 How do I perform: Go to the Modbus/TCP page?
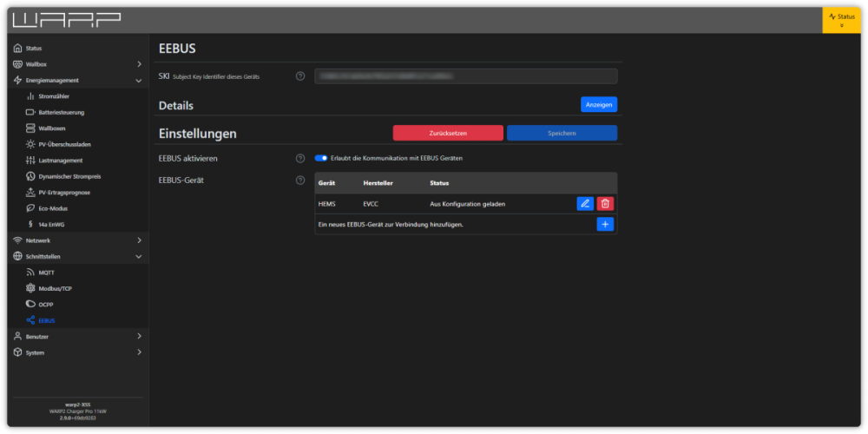(56, 288)
